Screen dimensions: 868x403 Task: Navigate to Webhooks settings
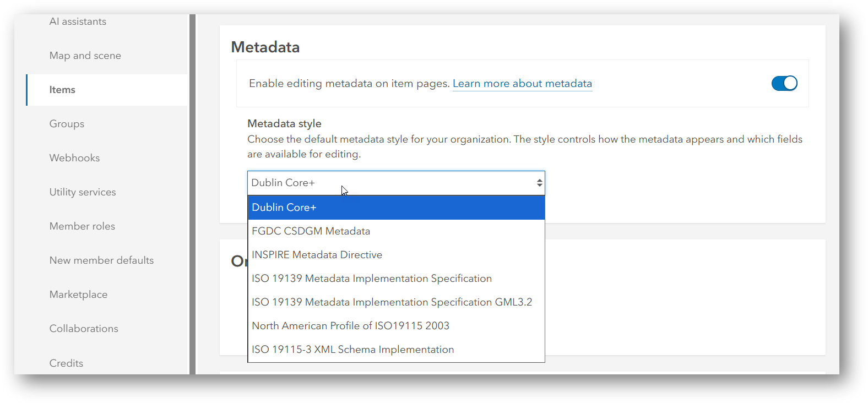74,158
